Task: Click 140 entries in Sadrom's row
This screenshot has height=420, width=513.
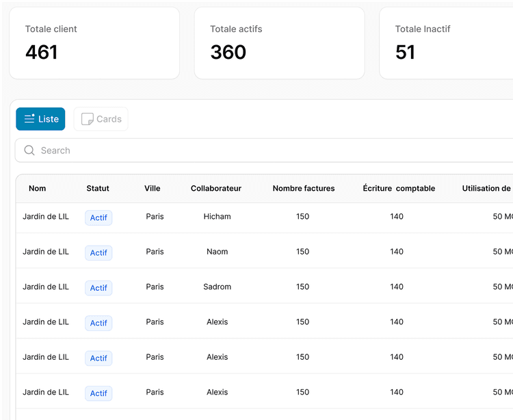Action: pos(397,287)
